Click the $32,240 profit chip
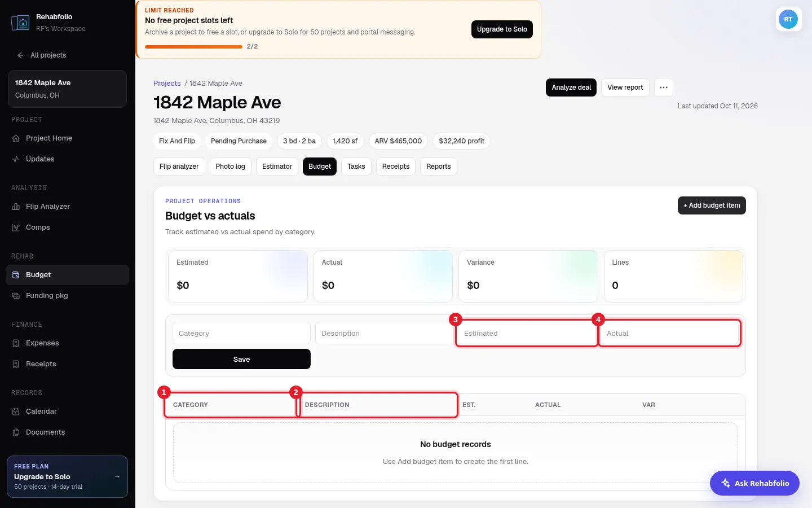This screenshot has height=508, width=812. click(x=461, y=141)
